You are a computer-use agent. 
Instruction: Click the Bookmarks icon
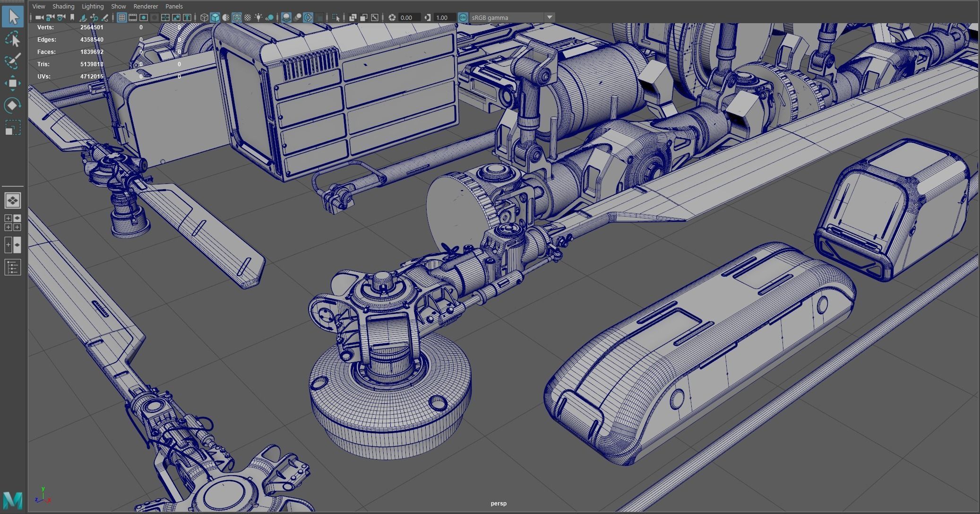pos(72,17)
